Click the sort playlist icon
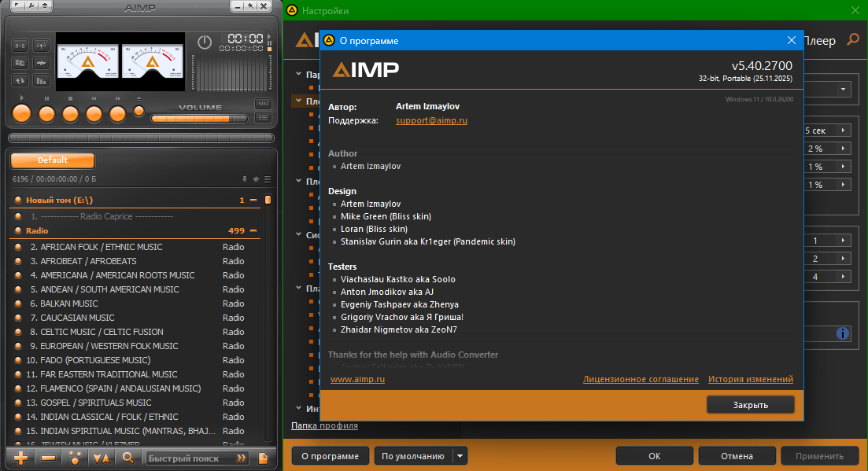Image resolution: width=868 pixels, height=471 pixels. pyautogui.click(x=101, y=458)
